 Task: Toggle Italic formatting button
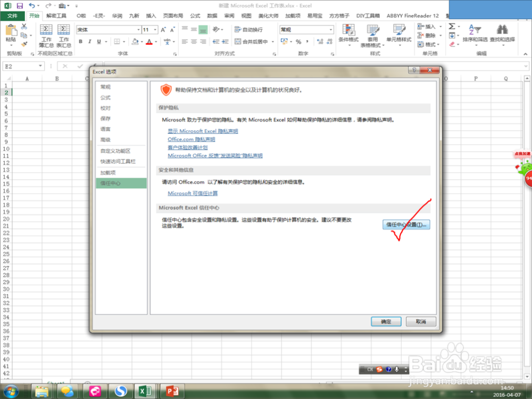click(x=89, y=41)
